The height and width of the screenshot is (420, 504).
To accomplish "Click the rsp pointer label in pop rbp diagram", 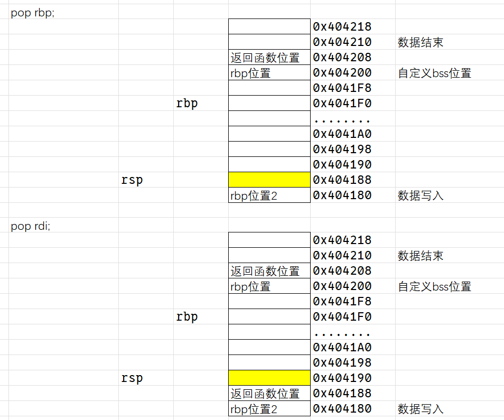I will tap(132, 180).
